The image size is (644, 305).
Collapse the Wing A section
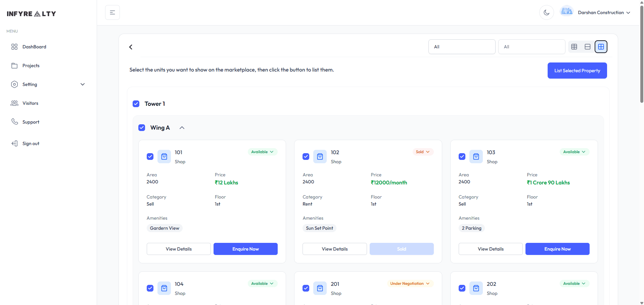182,128
